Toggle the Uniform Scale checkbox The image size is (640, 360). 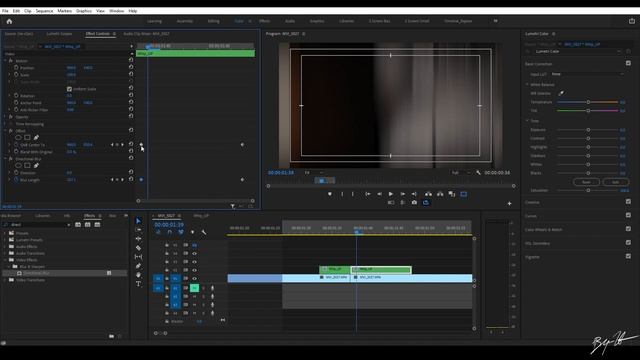[x=69, y=89]
